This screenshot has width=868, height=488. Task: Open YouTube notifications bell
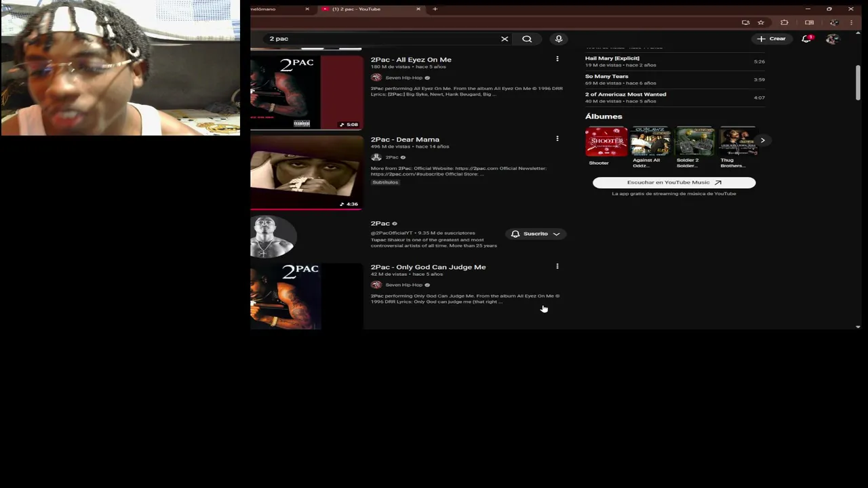(806, 39)
